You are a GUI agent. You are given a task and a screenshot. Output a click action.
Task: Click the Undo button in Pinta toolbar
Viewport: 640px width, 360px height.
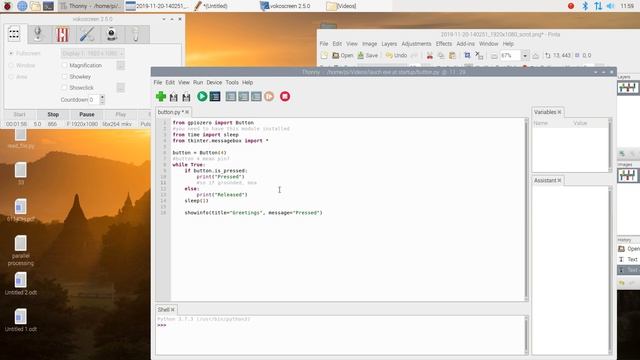click(x=396, y=56)
